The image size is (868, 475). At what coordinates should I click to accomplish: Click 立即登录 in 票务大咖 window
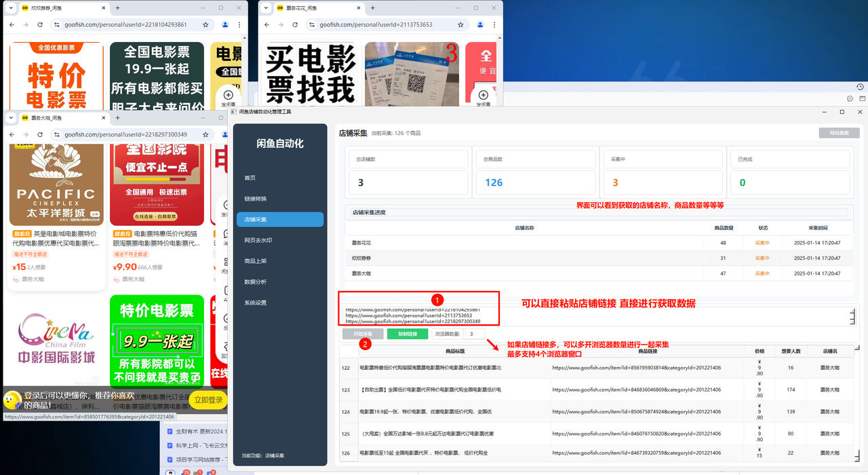[x=208, y=400]
